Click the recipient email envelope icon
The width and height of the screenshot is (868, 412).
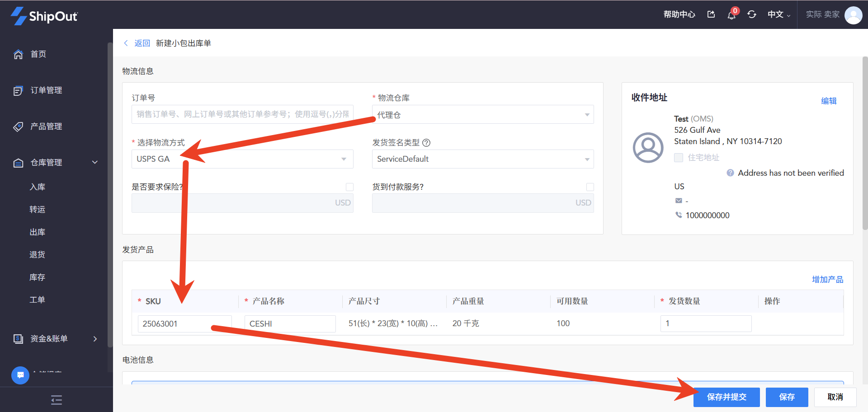(x=679, y=201)
